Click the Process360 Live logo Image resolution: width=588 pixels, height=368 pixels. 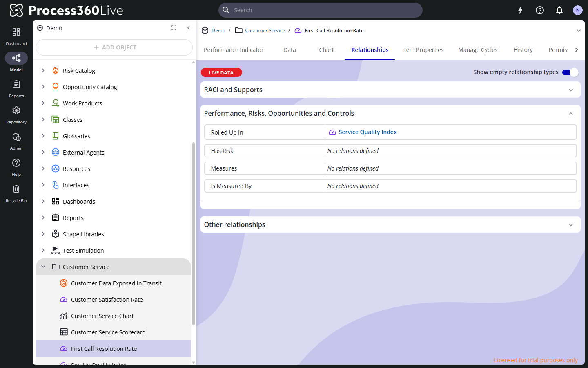click(66, 10)
